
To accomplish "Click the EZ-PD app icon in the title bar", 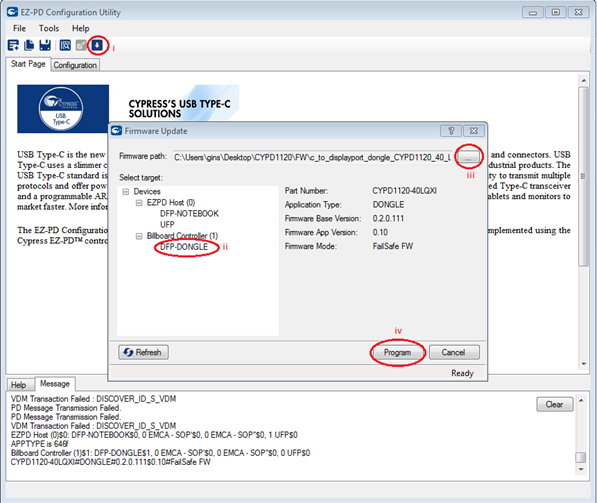I will coord(13,12).
